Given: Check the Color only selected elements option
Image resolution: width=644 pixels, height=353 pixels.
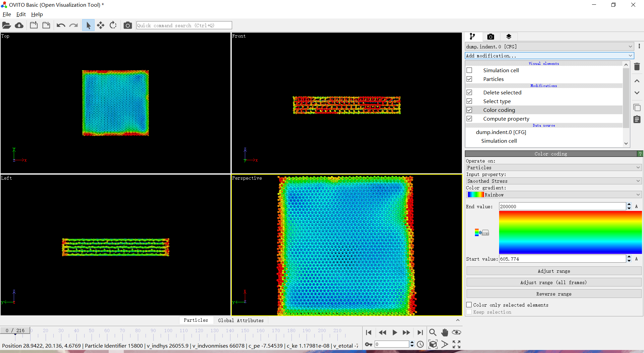Looking at the screenshot, I should 470,305.
